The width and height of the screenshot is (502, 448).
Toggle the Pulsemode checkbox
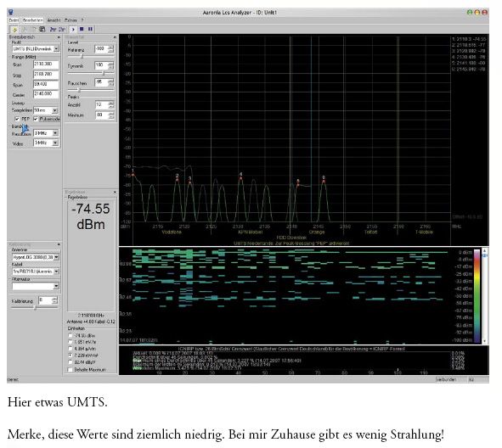pyautogui.click(x=36, y=119)
